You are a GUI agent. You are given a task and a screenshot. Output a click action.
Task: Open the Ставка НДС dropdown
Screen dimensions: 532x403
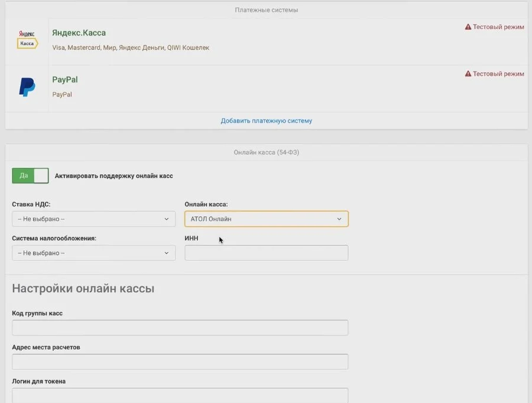click(93, 219)
